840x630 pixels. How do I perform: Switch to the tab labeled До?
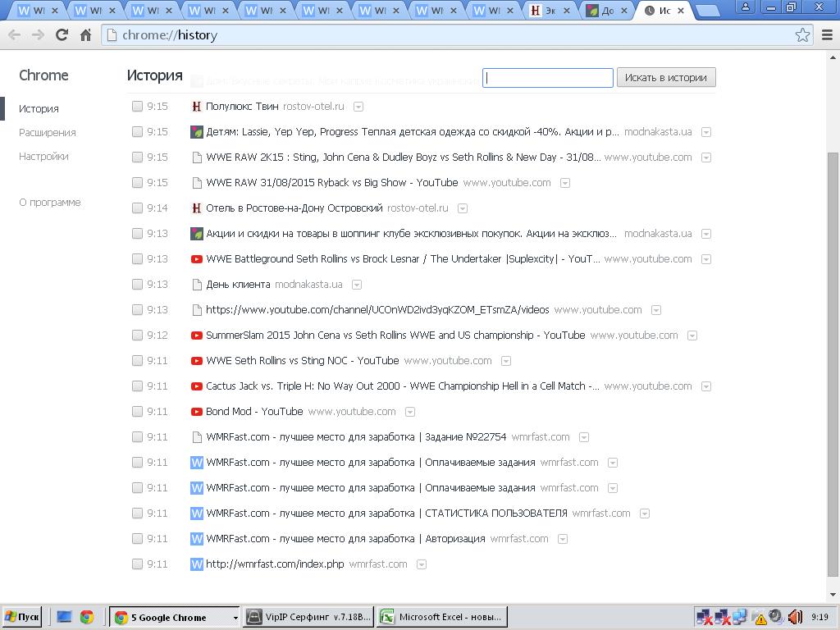pos(608,10)
